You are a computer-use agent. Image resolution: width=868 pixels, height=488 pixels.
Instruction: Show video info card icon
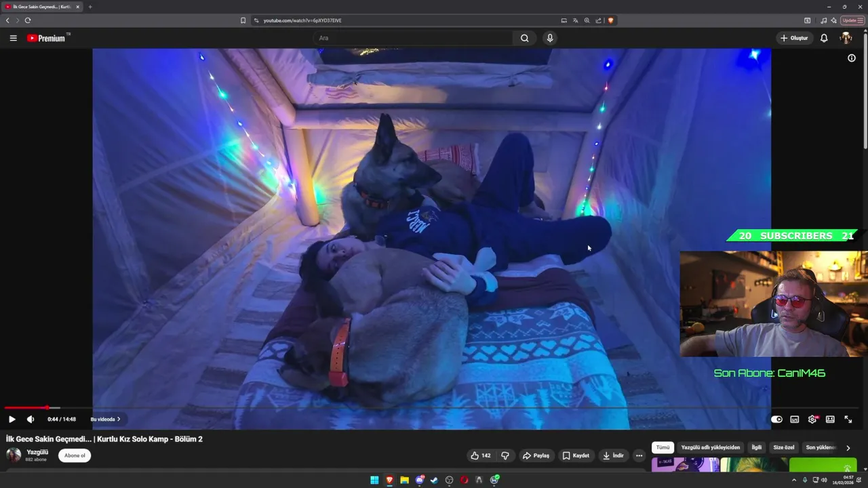point(852,58)
